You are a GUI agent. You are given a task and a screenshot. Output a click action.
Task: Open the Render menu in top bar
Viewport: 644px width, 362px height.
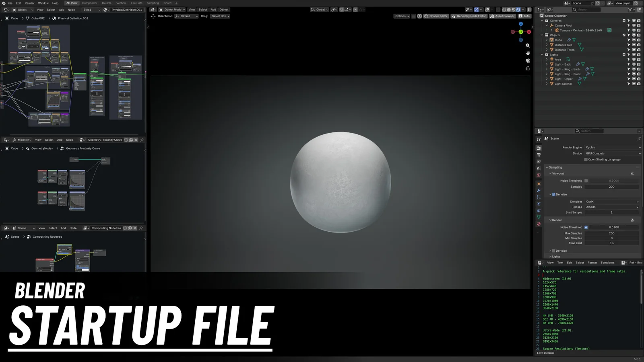pos(29,3)
